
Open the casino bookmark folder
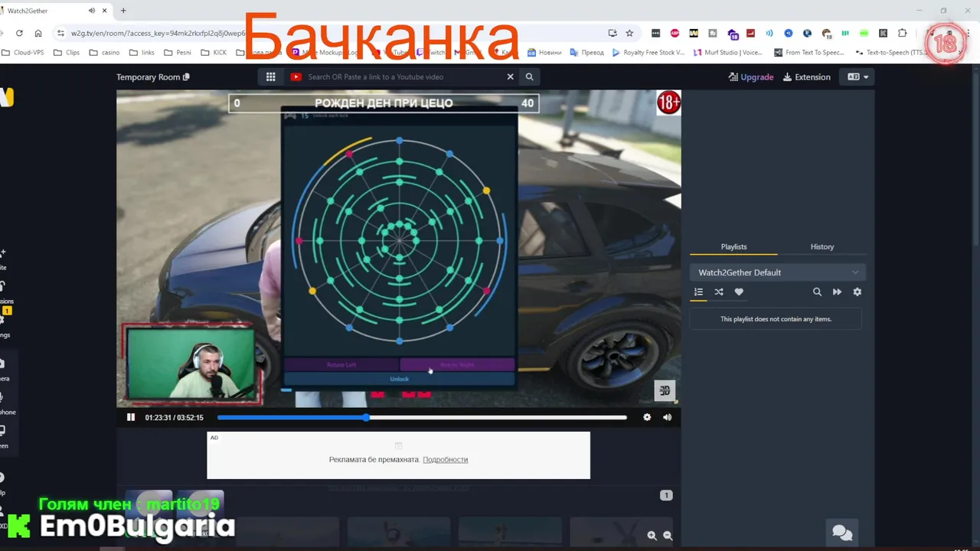click(x=104, y=53)
